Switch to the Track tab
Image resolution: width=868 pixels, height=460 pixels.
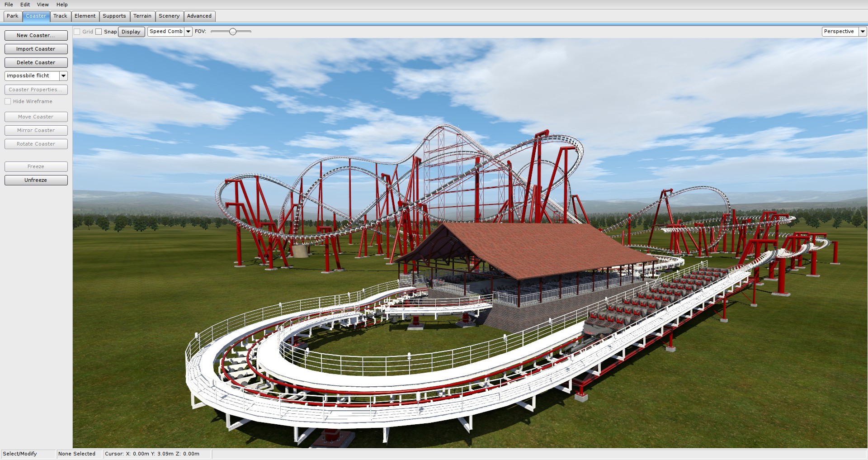pos(60,16)
